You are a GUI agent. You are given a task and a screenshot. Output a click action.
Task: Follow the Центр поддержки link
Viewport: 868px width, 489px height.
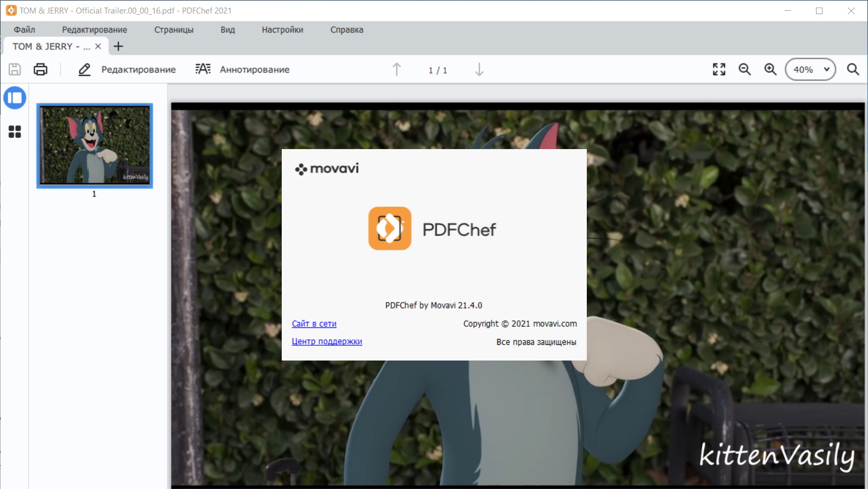[x=327, y=342]
